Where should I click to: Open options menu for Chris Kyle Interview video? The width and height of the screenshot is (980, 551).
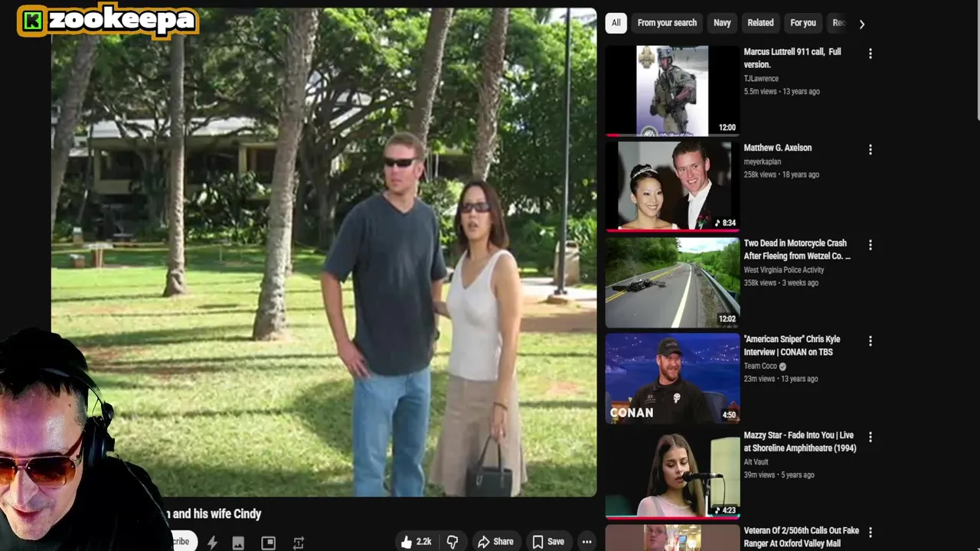(x=870, y=341)
